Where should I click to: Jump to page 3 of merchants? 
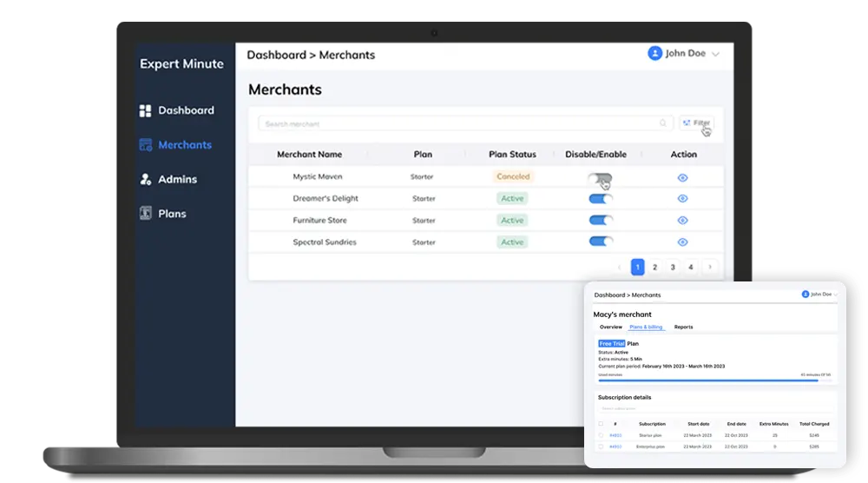(673, 267)
